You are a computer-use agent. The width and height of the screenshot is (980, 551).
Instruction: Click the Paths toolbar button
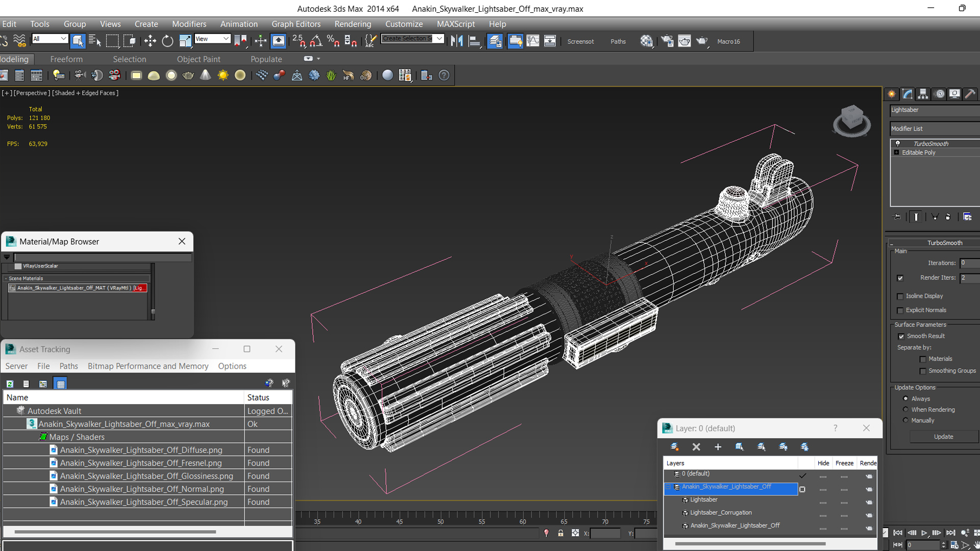tap(618, 41)
